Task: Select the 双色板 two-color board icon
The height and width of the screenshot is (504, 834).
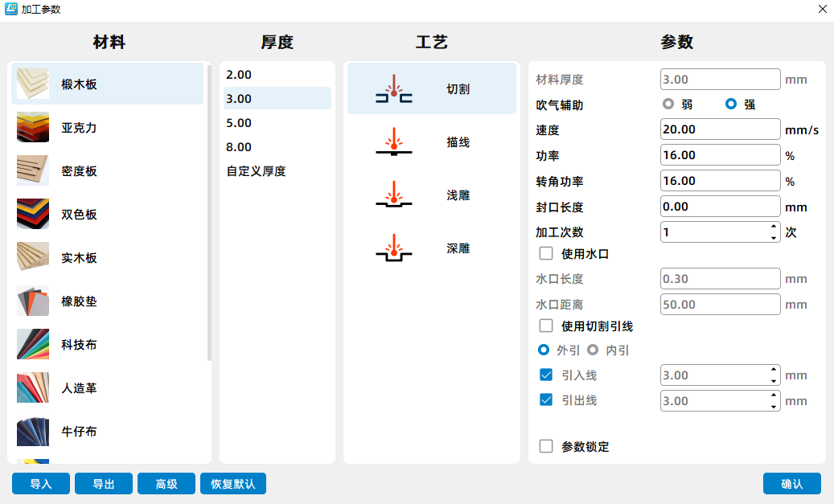Action: coord(33,214)
